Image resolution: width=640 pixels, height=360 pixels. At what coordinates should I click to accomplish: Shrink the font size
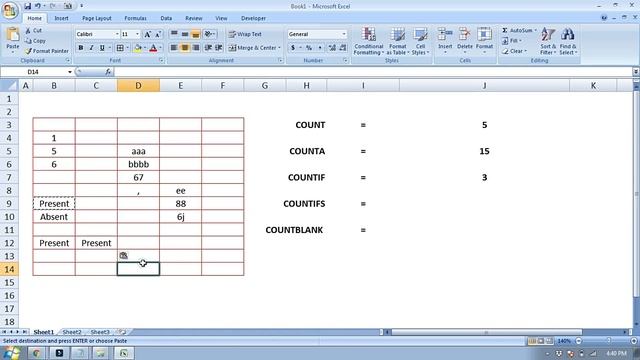point(158,34)
